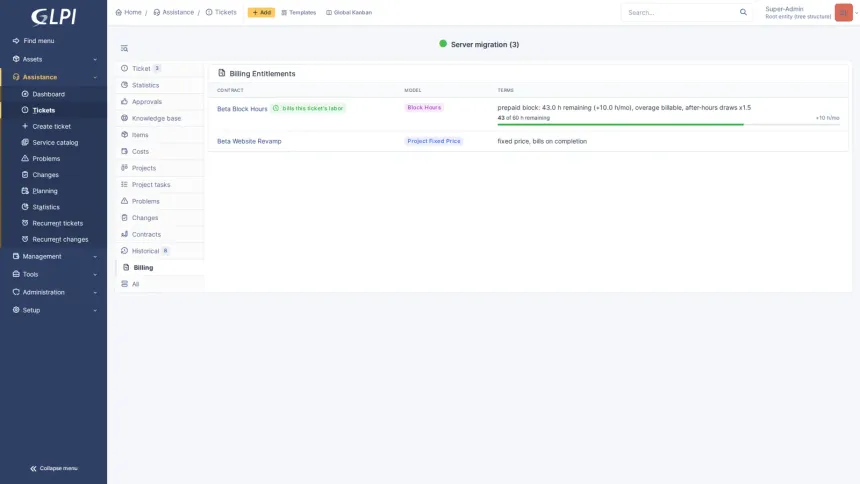The width and height of the screenshot is (860, 484).
Task: Click the Planning calendar icon
Action: coord(25,190)
